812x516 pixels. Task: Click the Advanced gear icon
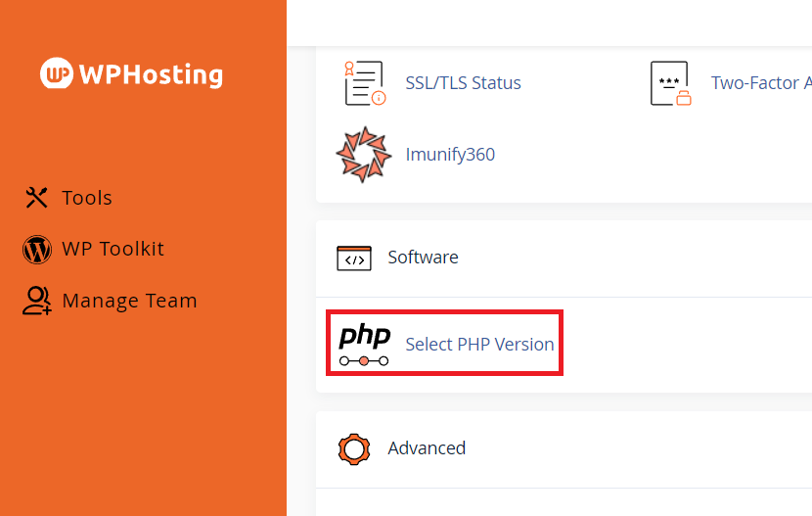pos(354,448)
